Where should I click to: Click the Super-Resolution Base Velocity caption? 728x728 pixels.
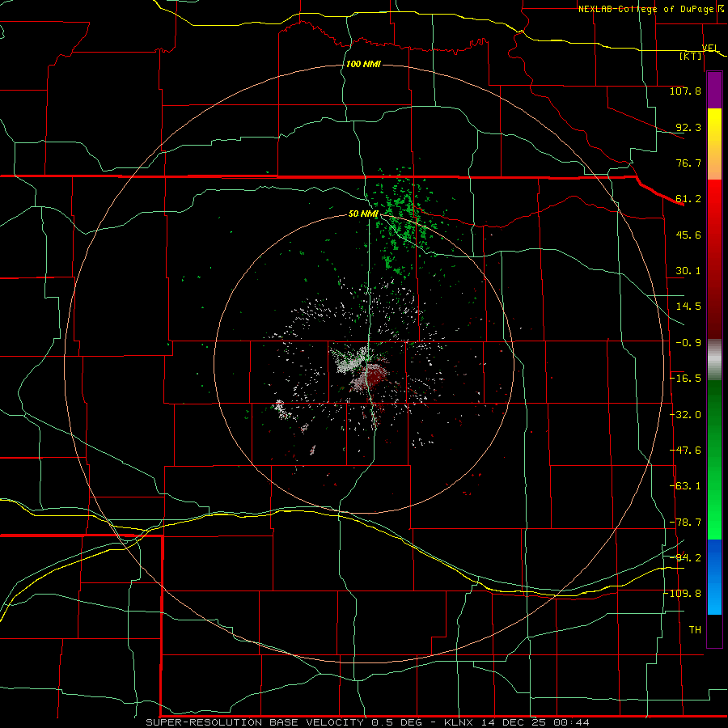[367, 722]
